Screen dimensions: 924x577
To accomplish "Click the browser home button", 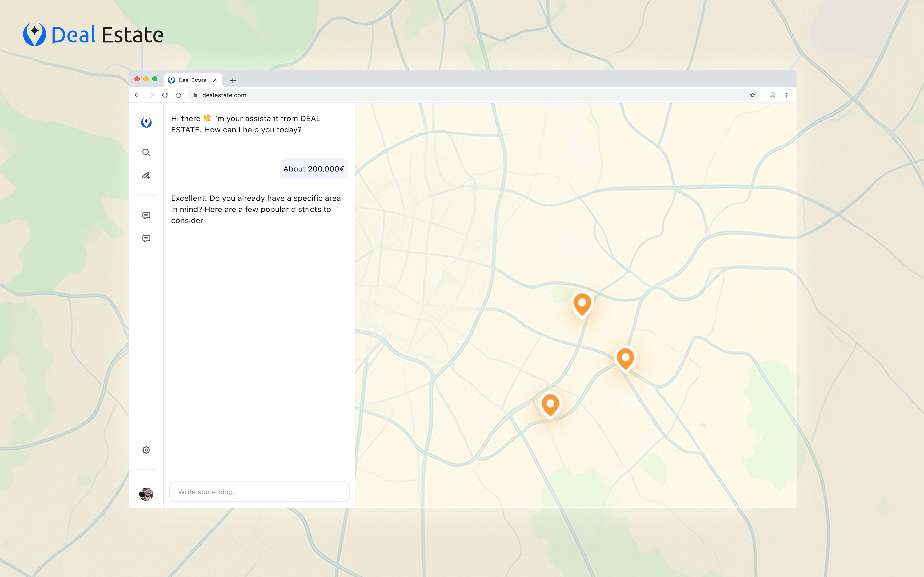I will tap(179, 95).
